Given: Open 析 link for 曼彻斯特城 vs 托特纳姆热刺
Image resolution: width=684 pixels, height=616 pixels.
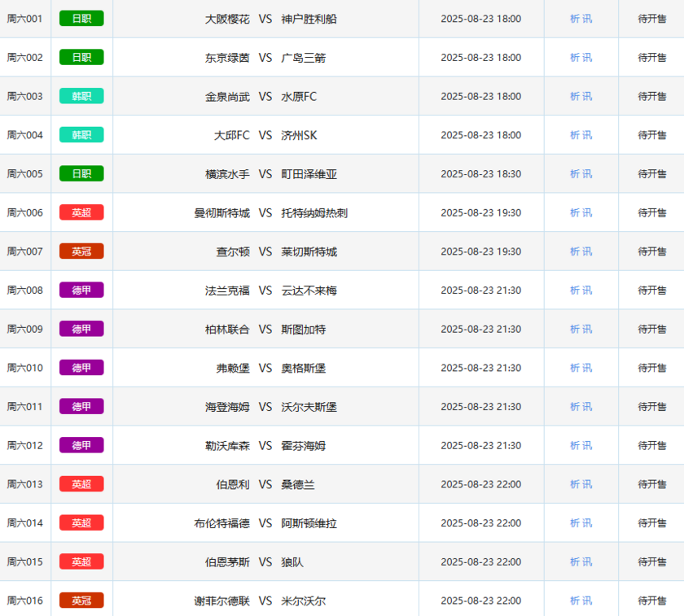Looking at the screenshot, I should point(575,212).
